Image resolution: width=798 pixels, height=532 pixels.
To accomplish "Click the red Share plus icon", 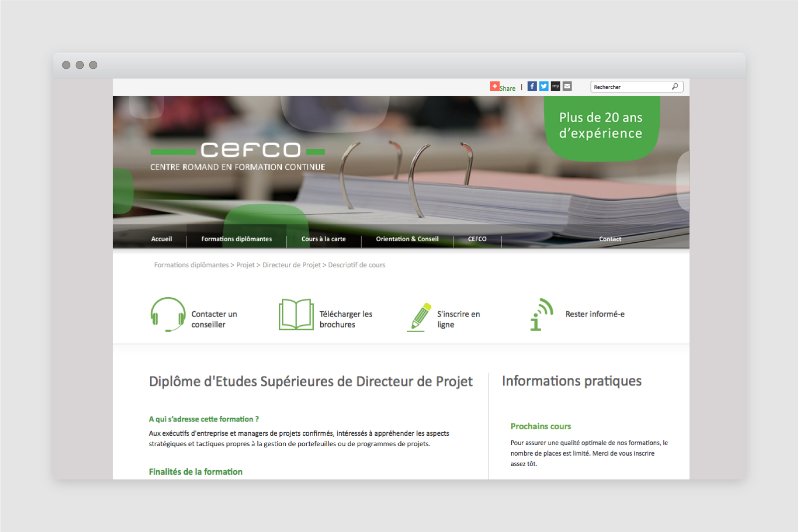I will point(494,86).
